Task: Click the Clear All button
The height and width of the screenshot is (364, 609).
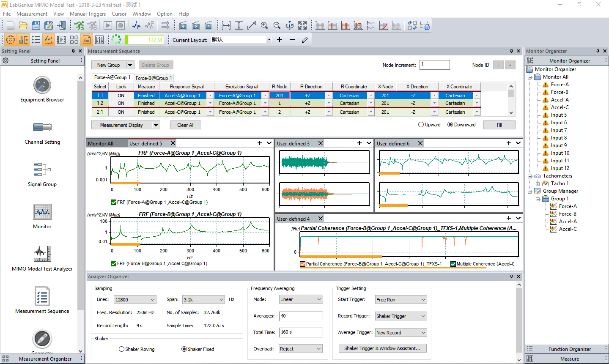Action: 185,125
